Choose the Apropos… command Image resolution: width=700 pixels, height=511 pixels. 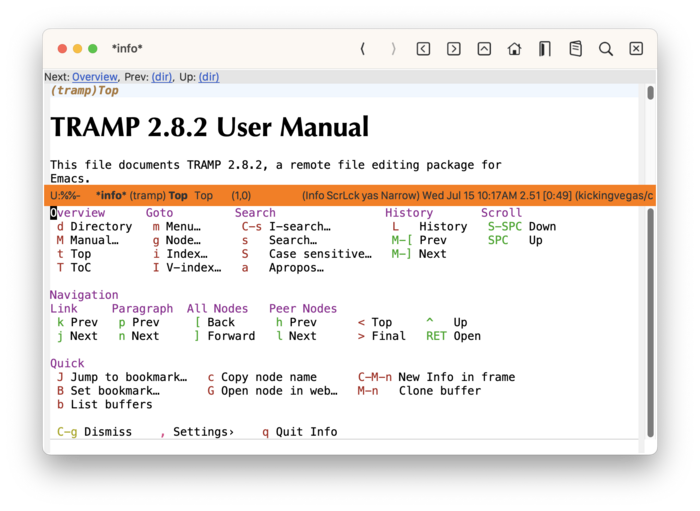283,268
